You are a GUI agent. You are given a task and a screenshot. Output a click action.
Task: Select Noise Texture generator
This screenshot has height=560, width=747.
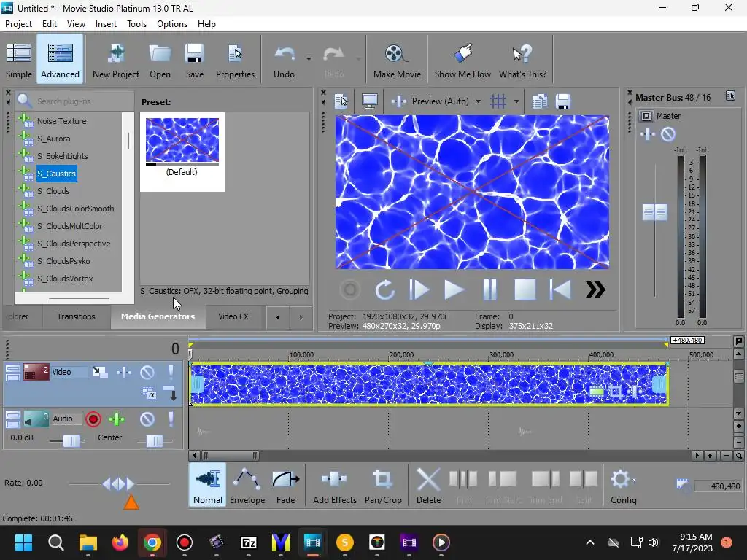coord(62,121)
